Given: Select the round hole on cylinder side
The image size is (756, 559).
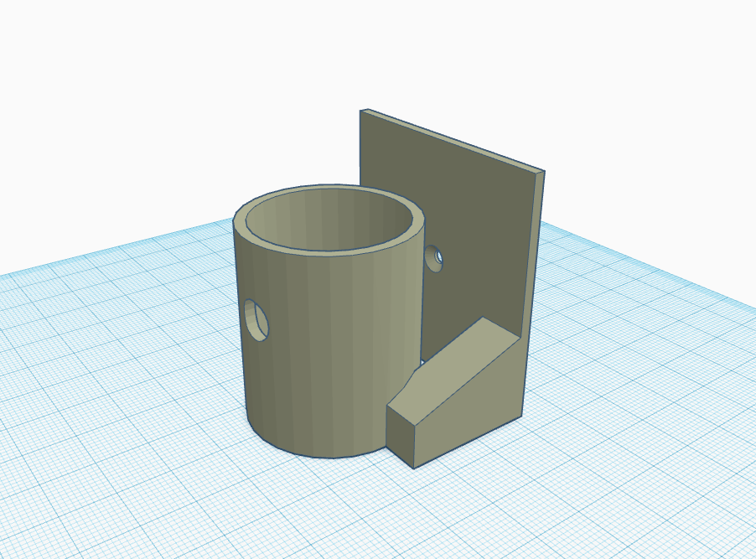Looking at the screenshot, I should pyautogui.click(x=258, y=321).
